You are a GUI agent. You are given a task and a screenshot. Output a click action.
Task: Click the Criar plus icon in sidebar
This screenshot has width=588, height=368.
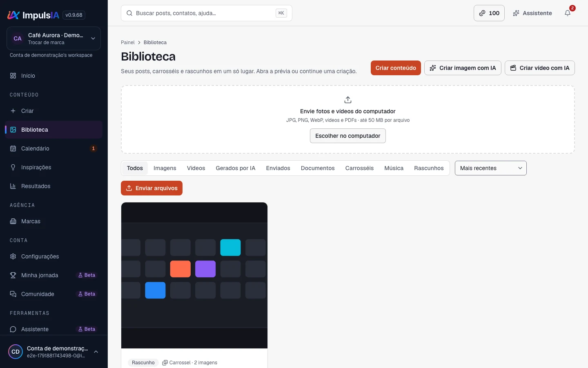[x=13, y=111]
